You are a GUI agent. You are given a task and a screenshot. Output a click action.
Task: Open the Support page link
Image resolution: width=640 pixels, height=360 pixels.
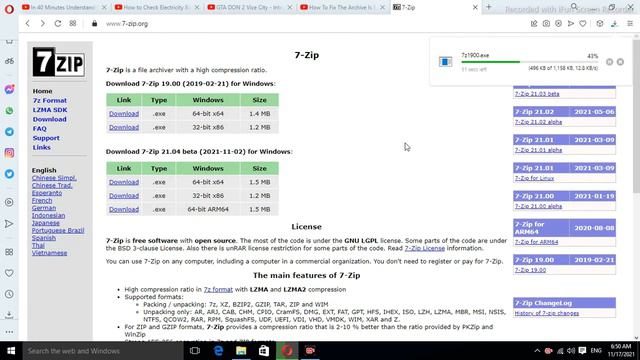46,138
